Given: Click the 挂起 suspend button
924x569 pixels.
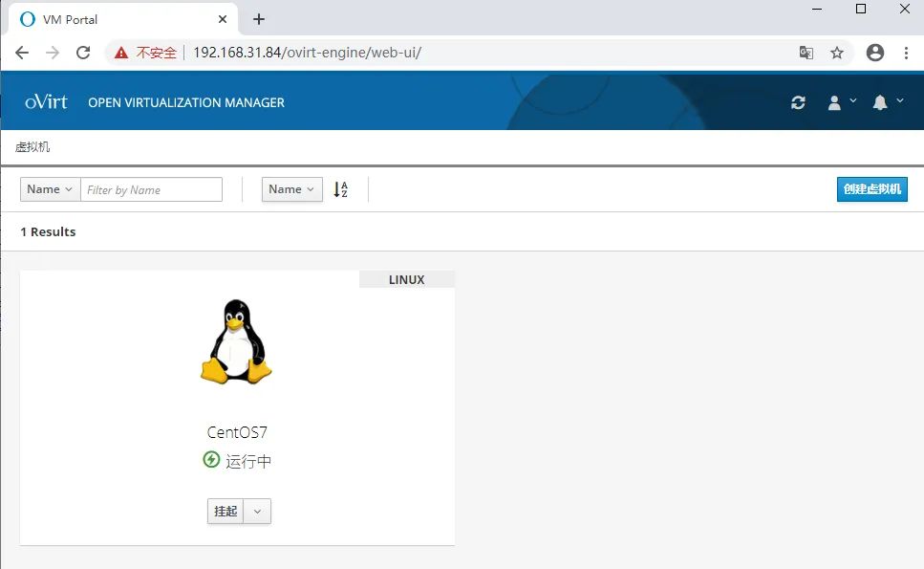Looking at the screenshot, I should point(226,512).
